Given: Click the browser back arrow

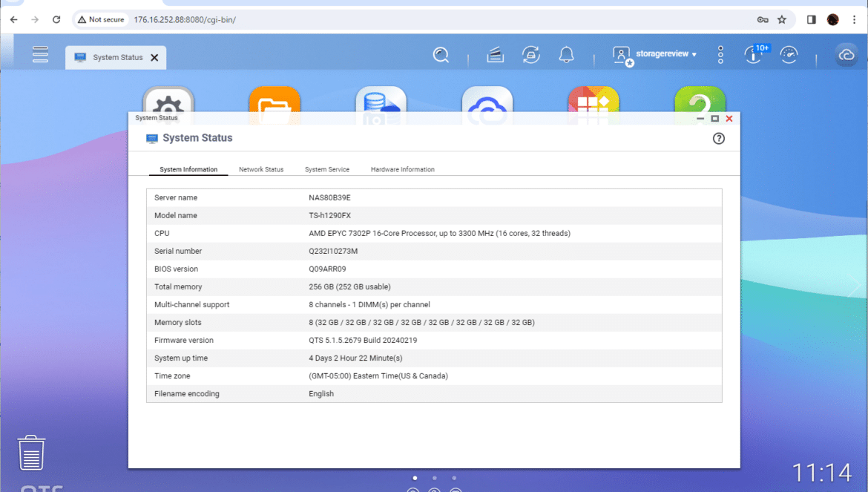Looking at the screenshot, I should (x=14, y=20).
